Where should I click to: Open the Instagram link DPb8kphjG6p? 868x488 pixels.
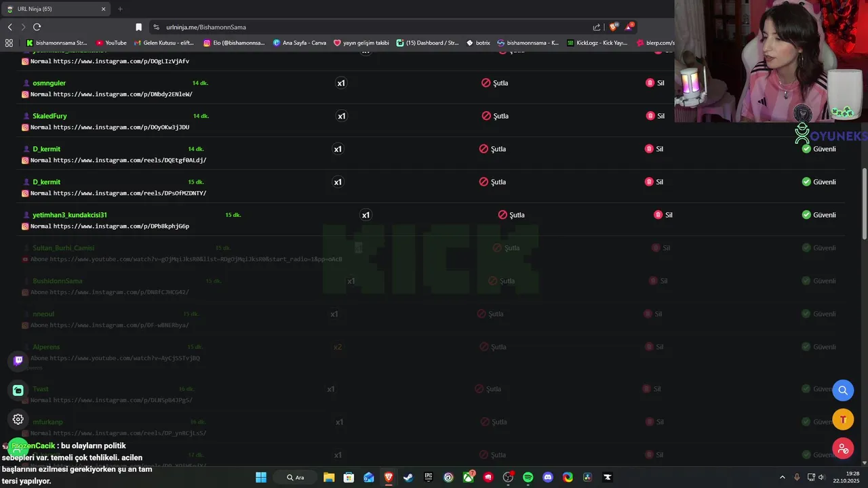coord(121,226)
